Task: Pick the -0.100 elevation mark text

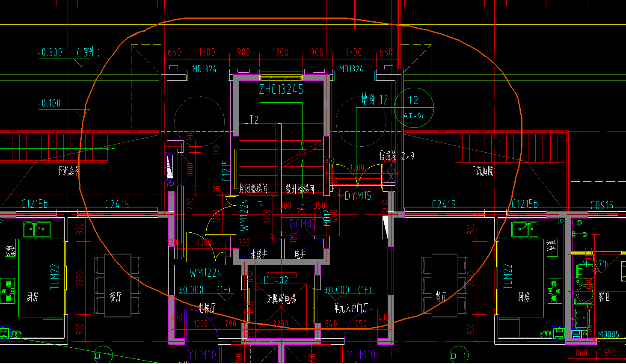Action: pos(49,103)
